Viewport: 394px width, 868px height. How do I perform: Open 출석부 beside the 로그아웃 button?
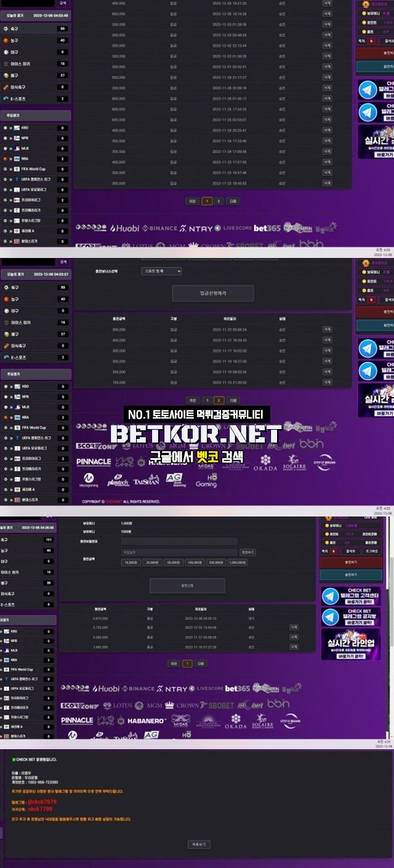tap(350, 551)
